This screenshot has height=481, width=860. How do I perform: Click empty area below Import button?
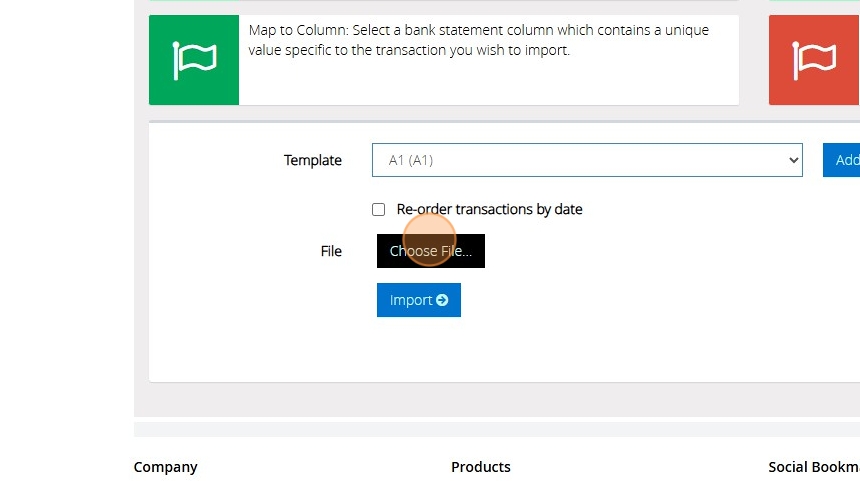[500, 350]
